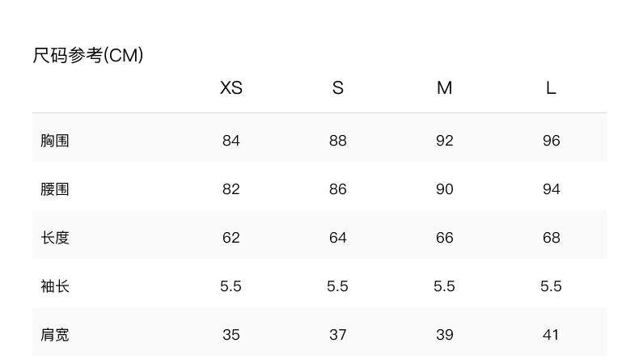Select the 5.5 sleeve value under L

point(551,286)
